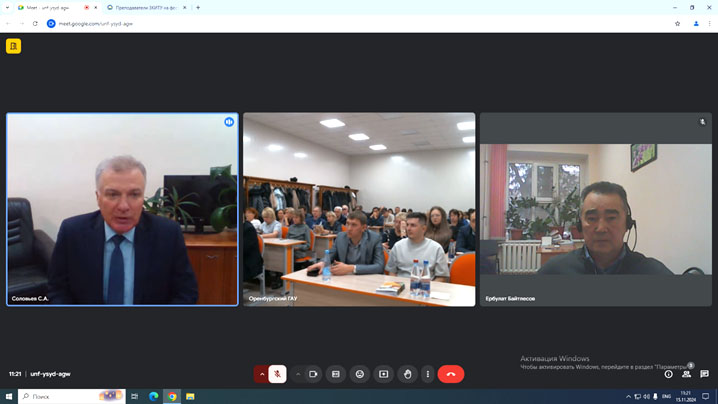This screenshot has width=718, height=404.
Task: Raise your hand in the meeting
Action: click(407, 374)
